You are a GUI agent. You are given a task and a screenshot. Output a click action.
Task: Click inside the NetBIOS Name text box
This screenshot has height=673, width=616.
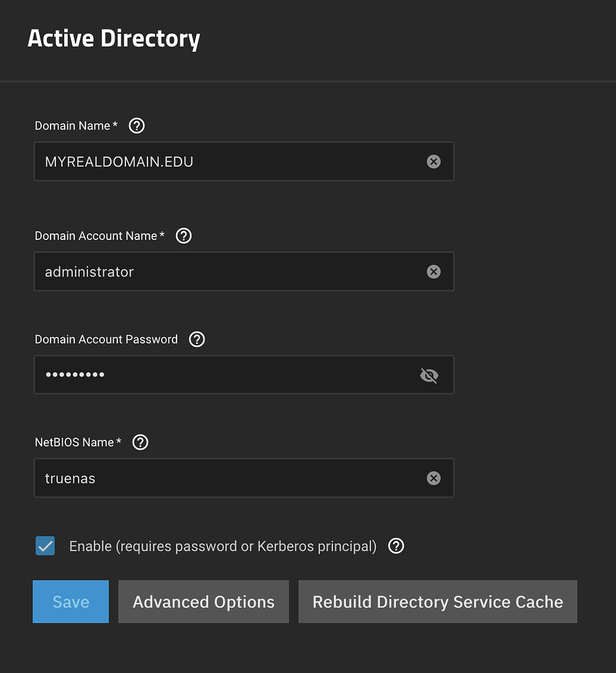point(229,478)
